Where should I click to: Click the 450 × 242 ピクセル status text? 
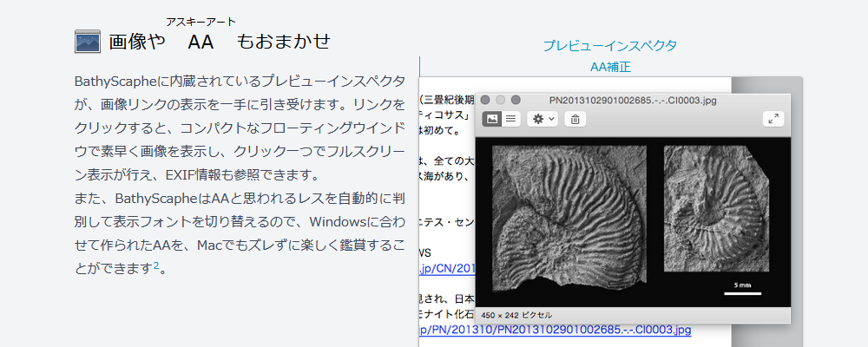click(516, 316)
